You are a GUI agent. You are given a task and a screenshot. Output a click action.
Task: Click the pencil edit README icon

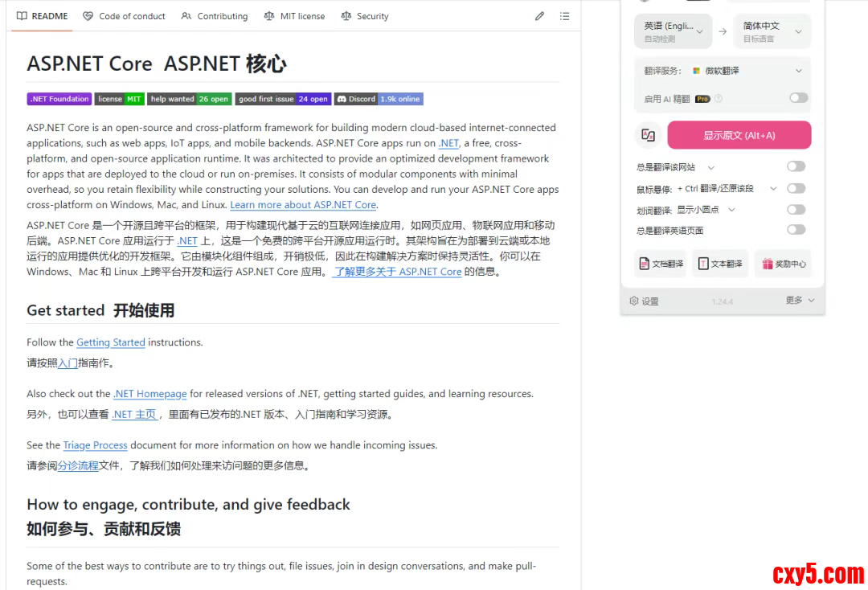539,16
